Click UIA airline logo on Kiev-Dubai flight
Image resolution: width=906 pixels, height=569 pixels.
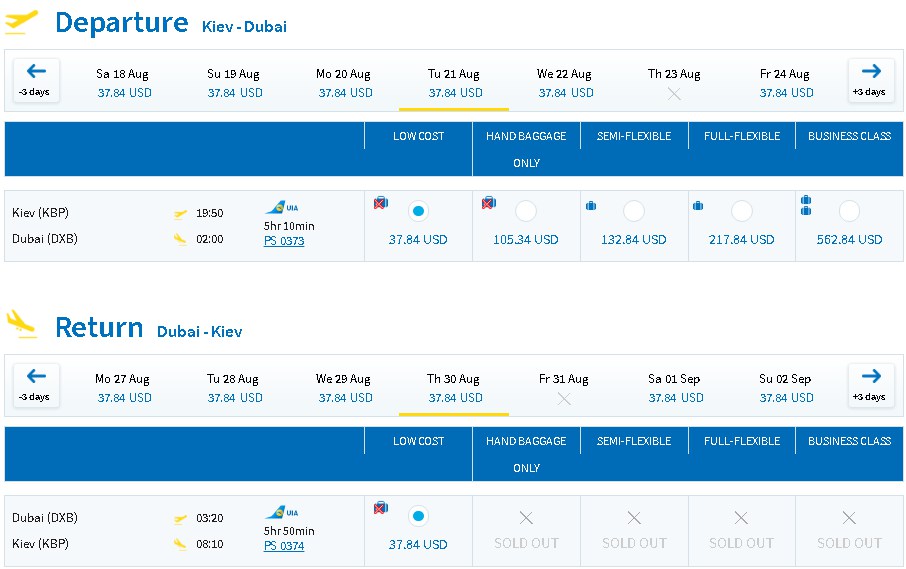(x=282, y=207)
